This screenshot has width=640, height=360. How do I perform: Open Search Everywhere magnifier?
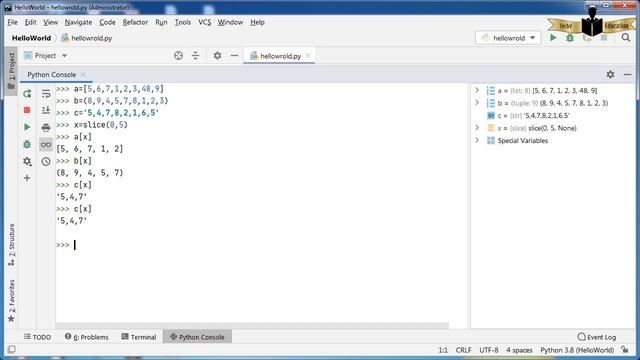pyautogui.click(x=626, y=38)
